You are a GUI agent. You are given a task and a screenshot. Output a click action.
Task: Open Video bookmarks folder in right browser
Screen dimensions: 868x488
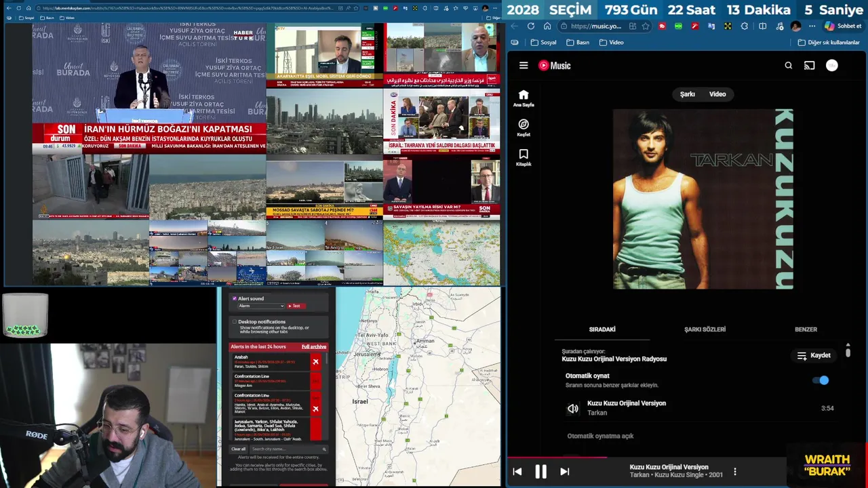point(611,42)
